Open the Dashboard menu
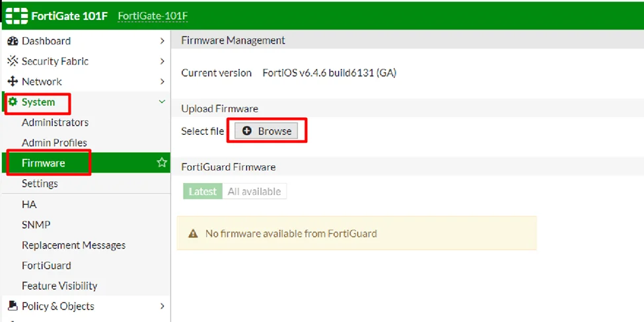644x322 pixels. (x=86, y=41)
